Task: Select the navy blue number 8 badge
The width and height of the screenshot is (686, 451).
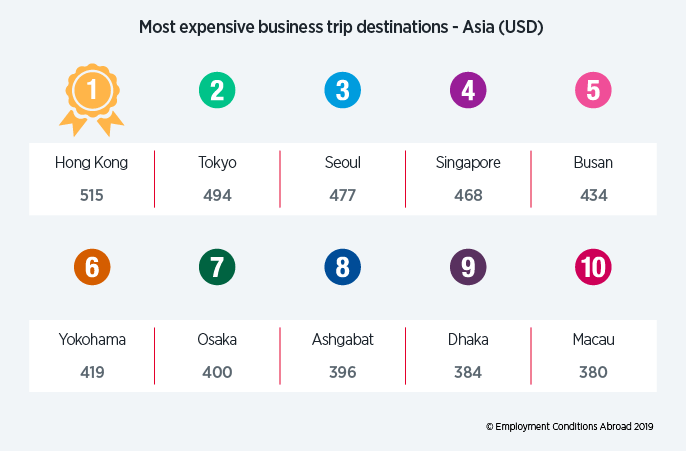Action: 343,267
